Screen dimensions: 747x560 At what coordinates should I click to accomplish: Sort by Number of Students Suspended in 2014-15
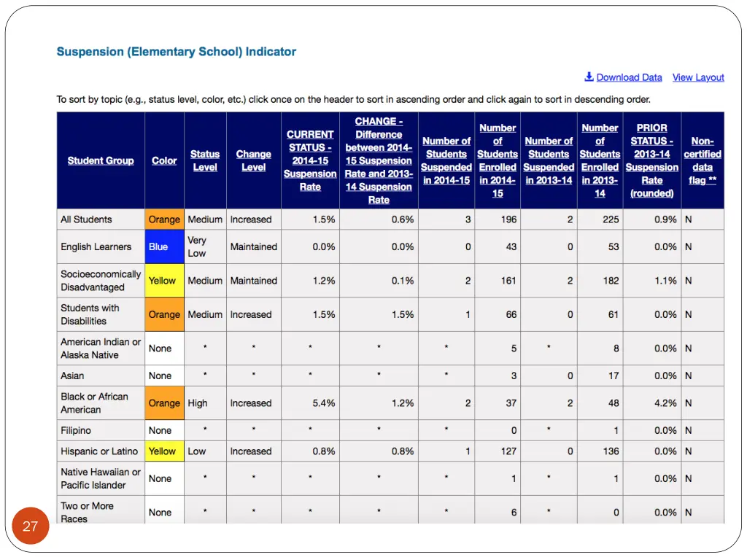[446, 160]
